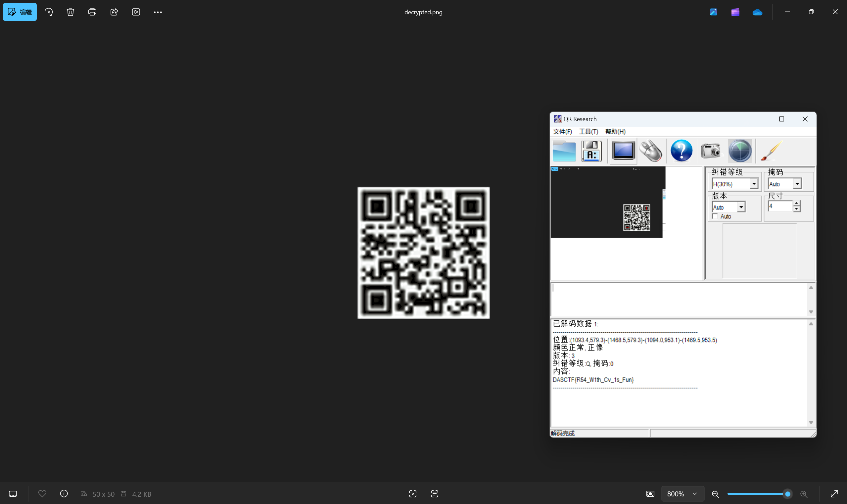847x504 pixels.
Task: Delete the image with trash icon
Action: (70, 12)
